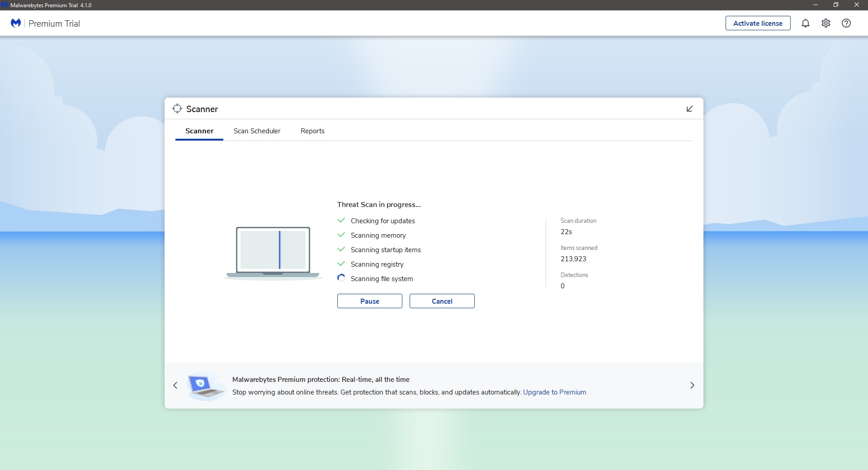The image size is (868, 470).
Task: Restore down the Malwarebytes window
Action: click(835, 5)
